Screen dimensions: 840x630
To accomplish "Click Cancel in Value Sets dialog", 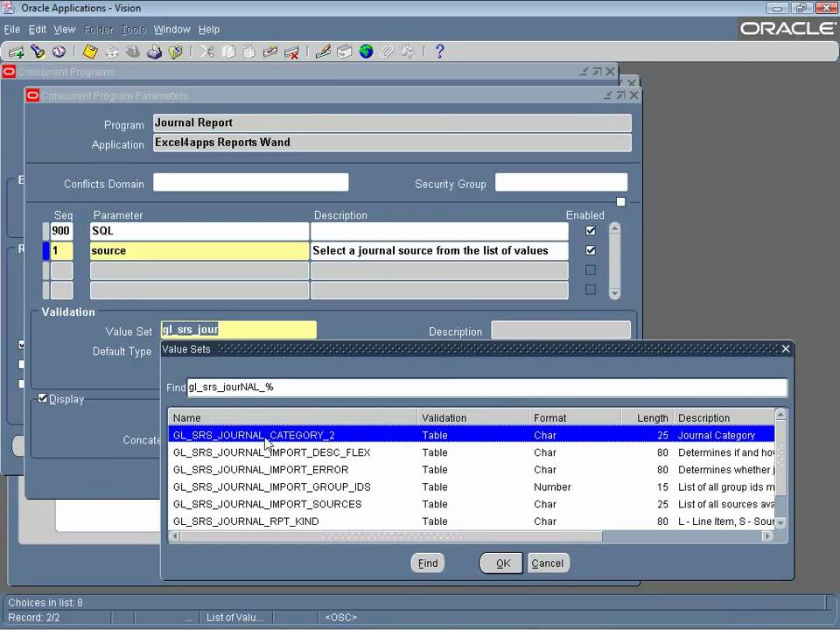I will (548, 563).
